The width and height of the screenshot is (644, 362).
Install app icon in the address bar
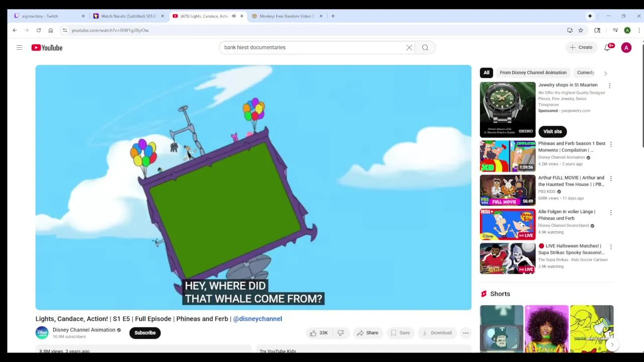570,30
